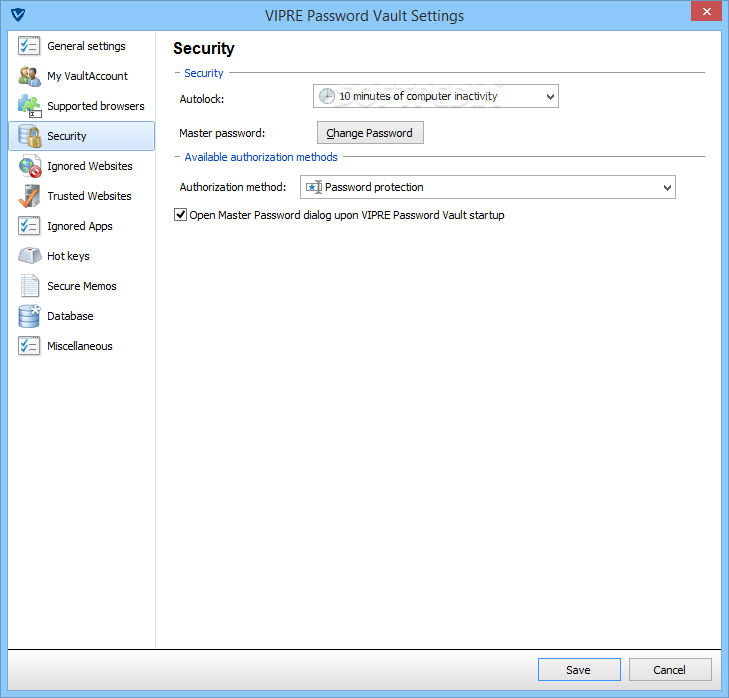The width and height of the screenshot is (729, 698).
Task: Click the Authorization method label
Action: pos(233,187)
